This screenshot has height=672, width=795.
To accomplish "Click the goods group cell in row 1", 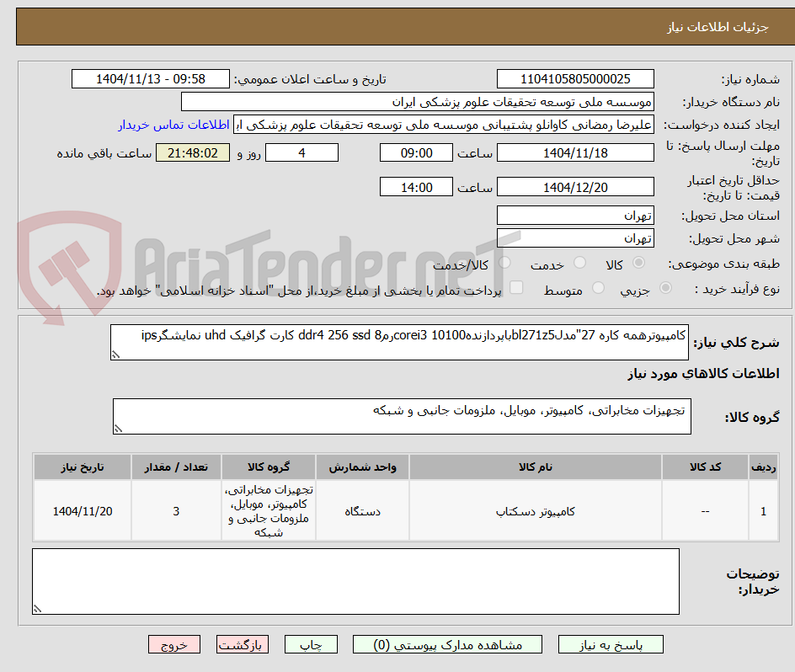I will coord(269,511).
